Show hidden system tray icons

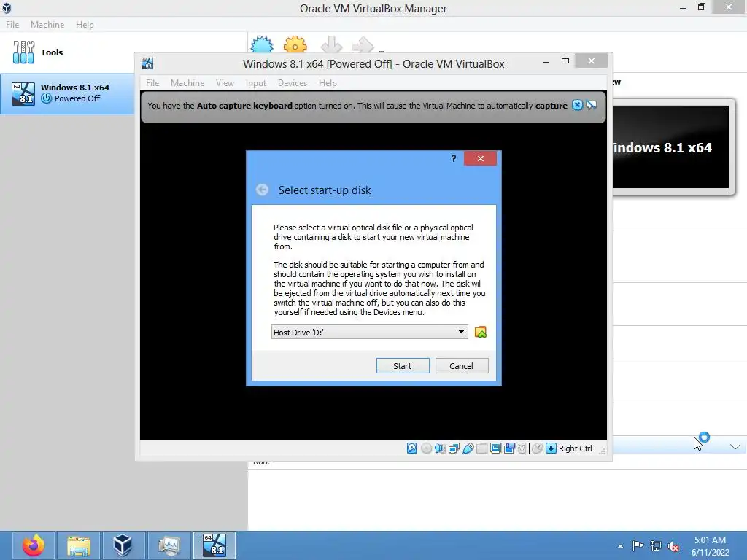click(x=620, y=546)
